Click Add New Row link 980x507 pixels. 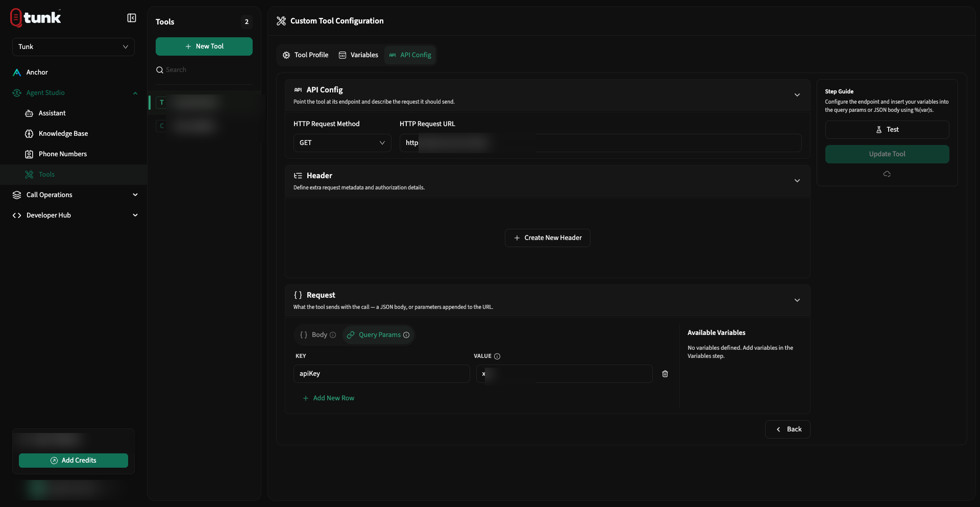click(328, 398)
